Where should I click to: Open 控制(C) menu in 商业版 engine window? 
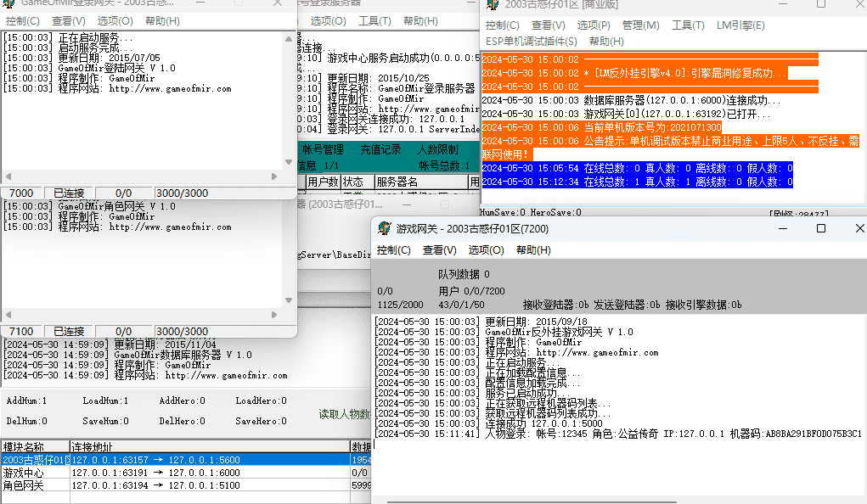[x=502, y=25]
